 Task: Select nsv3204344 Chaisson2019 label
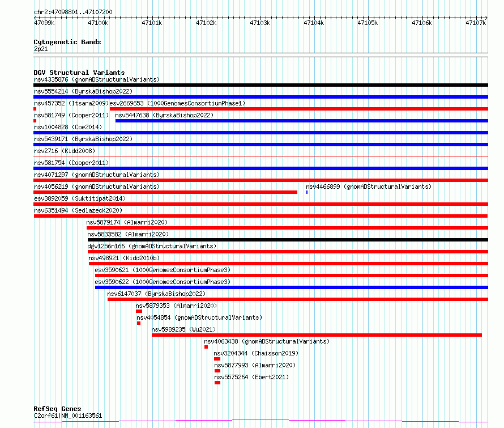(x=256, y=353)
